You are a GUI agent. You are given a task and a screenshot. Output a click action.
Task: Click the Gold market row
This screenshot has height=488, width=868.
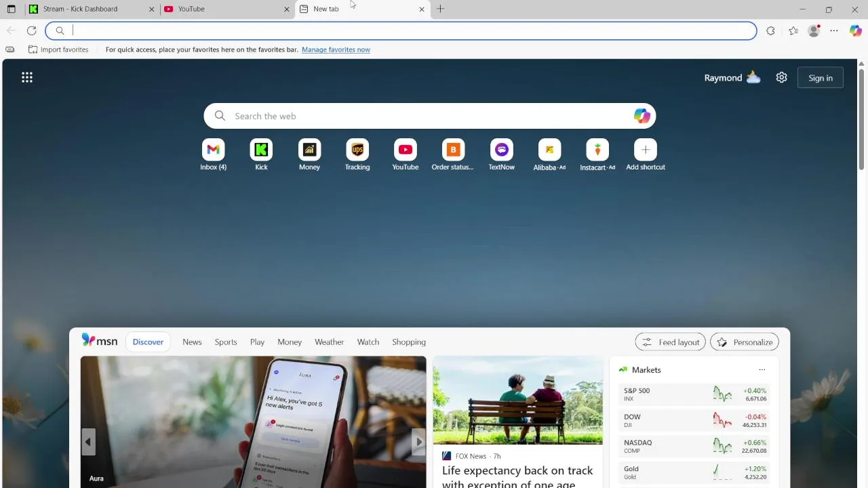click(694, 472)
